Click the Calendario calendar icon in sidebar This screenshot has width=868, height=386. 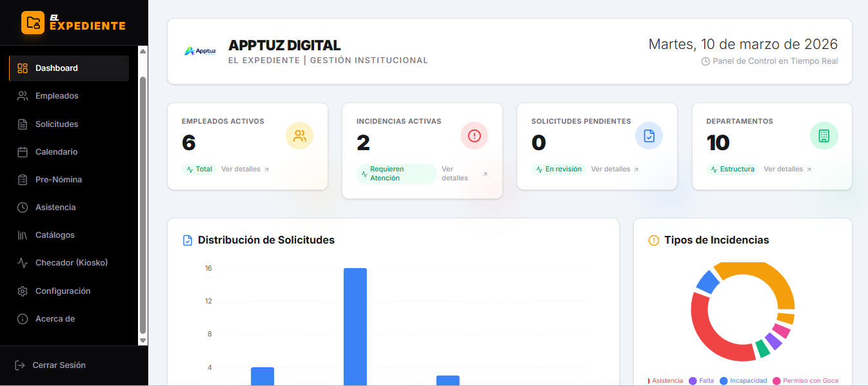tap(23, 152)
